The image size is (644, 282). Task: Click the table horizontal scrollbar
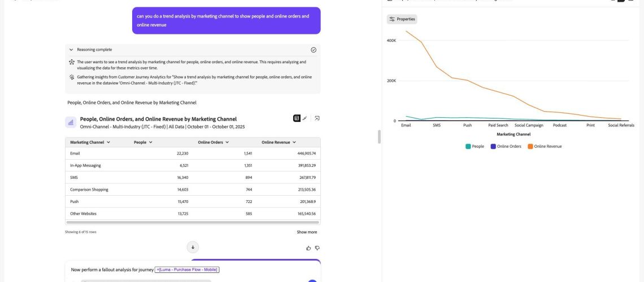click(x=193, y=222)
